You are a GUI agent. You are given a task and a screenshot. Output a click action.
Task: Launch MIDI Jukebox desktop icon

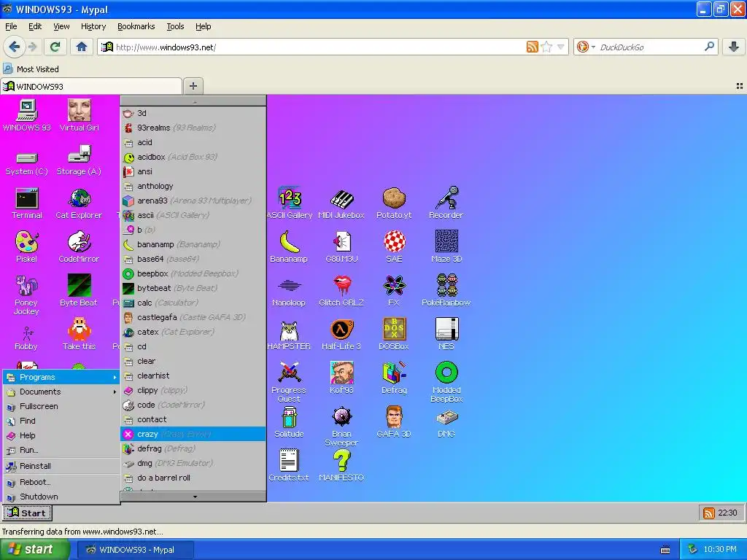click(x=341, y=204)
